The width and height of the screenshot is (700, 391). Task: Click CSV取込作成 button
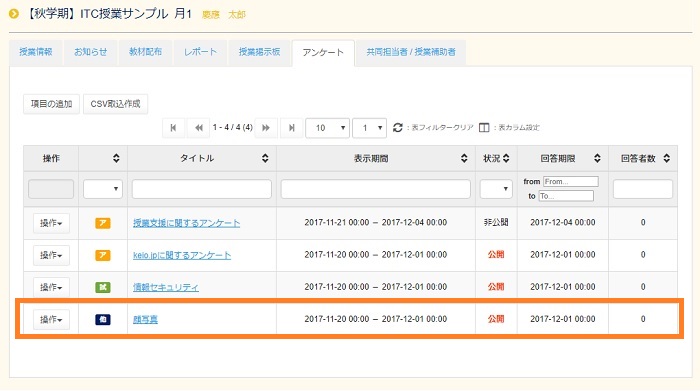click(115, 104)
